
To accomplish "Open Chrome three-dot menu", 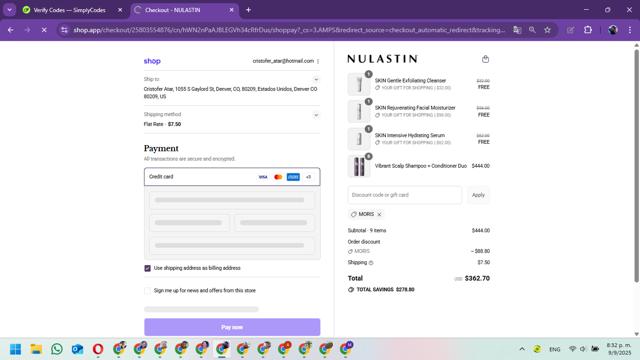I will pyautogui.click(x=630, y=30).
